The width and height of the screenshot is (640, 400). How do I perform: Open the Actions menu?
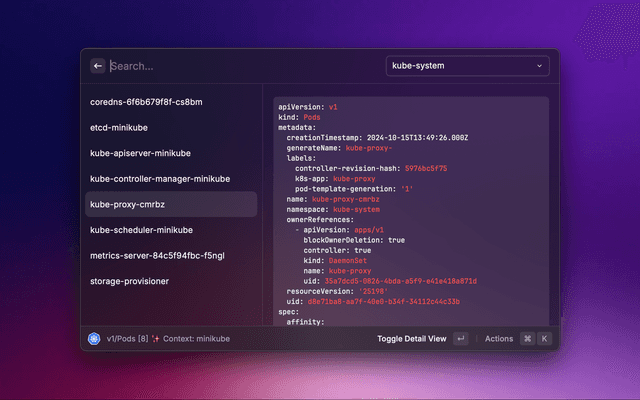(x=498, y=339)
